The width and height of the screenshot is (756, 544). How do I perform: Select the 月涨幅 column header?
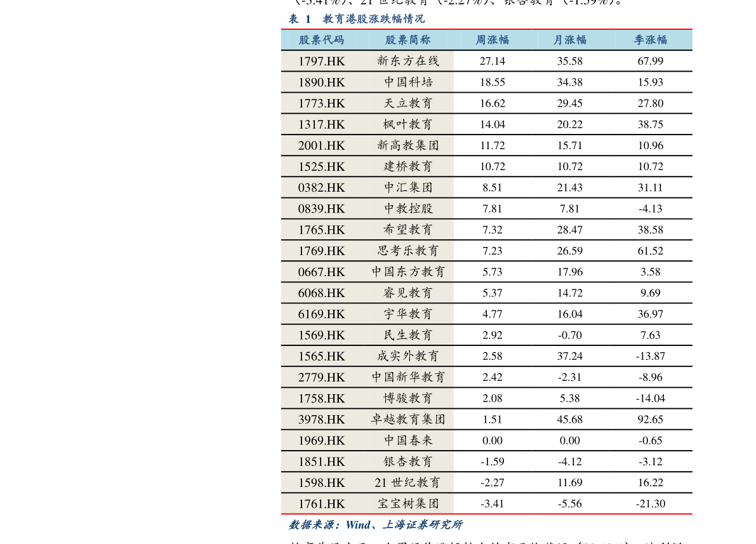click(569, 40)
